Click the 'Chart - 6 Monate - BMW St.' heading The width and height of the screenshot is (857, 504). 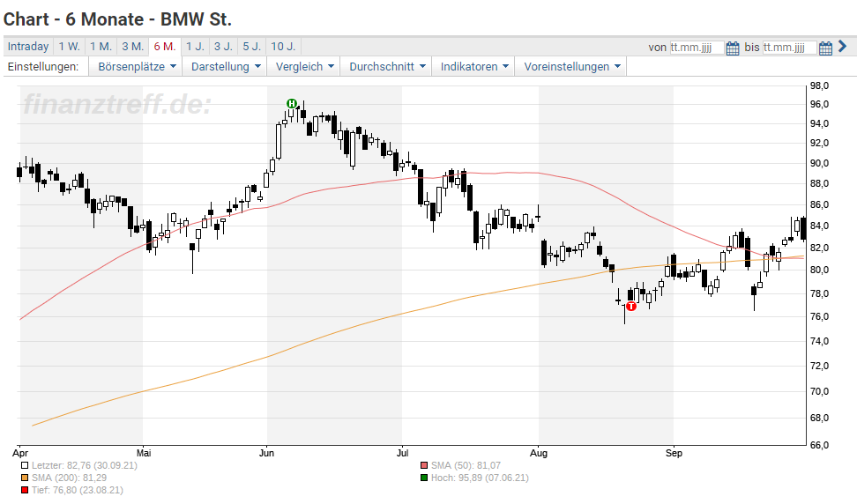click(x=117, y=19)
